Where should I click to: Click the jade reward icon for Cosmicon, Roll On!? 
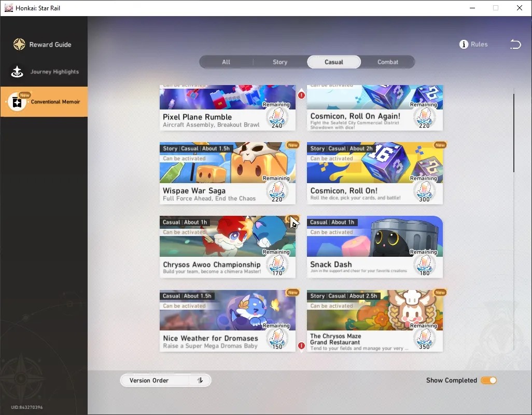point(425,191)
